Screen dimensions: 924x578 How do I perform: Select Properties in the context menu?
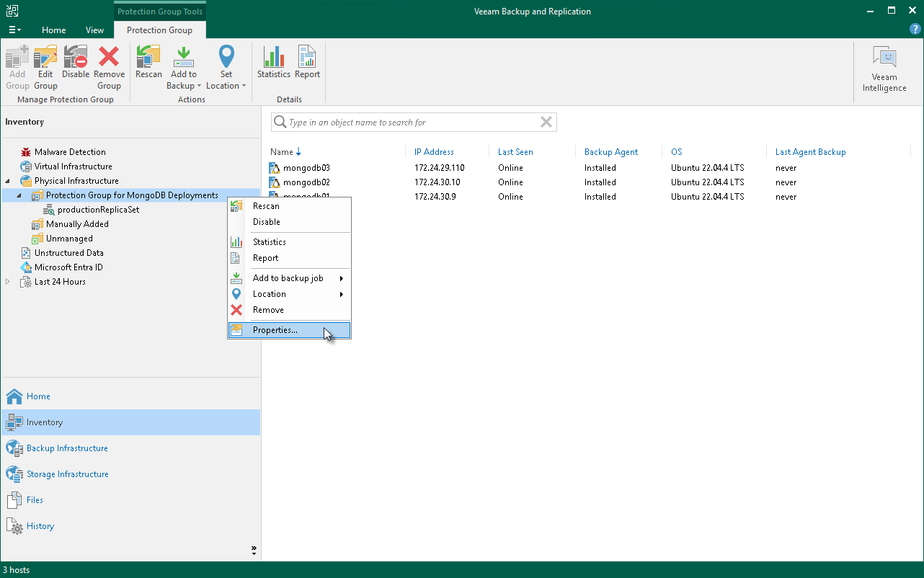(275, 330)
